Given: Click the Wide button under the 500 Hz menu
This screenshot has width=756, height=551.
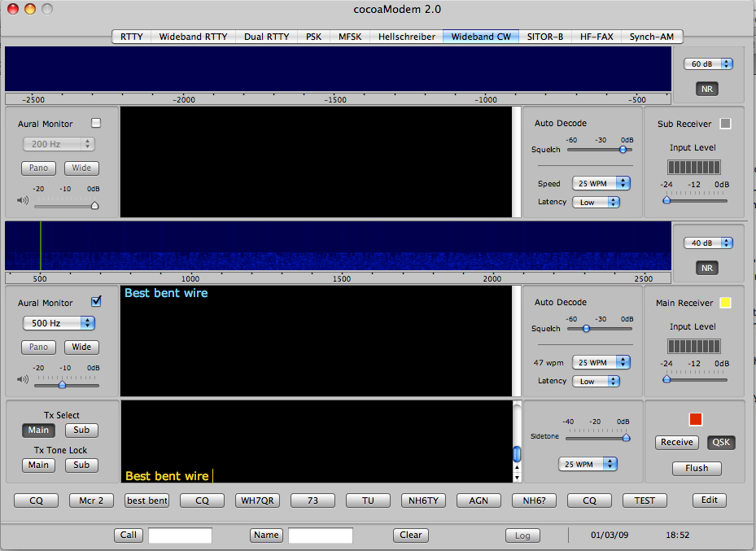Looking at the screenshot, I should click(x=81, y=347).
